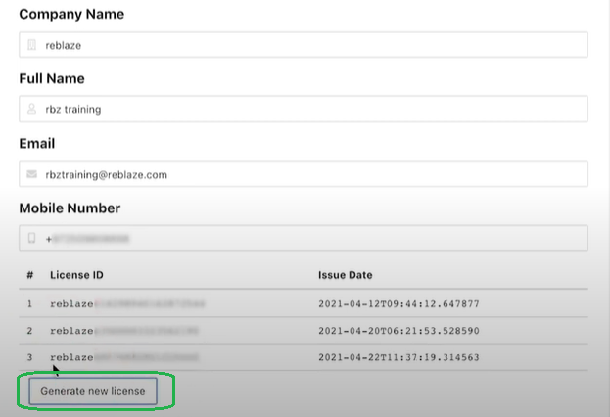
Task: Click the phone icon in Mobile Number field
Action: pos(32,239)
